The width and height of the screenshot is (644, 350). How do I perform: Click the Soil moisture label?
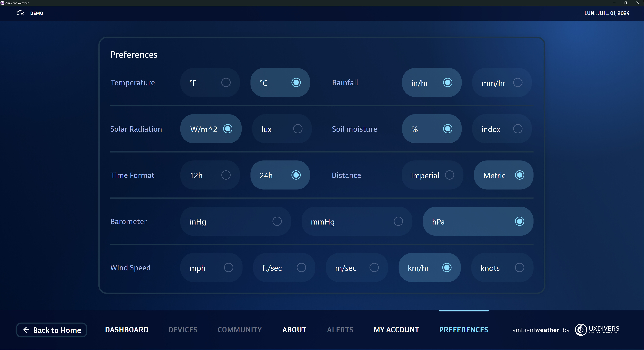click(x=354, y=129)
